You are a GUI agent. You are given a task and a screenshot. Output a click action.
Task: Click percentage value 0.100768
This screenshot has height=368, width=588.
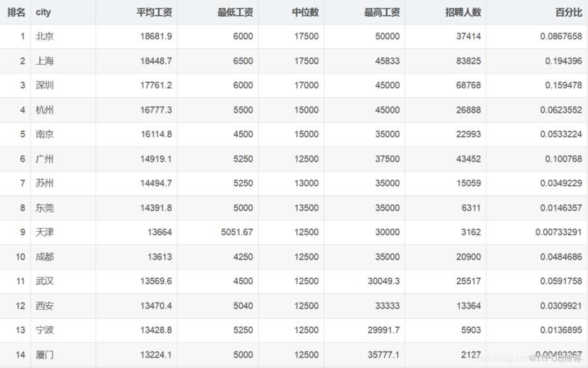[564, 159]
